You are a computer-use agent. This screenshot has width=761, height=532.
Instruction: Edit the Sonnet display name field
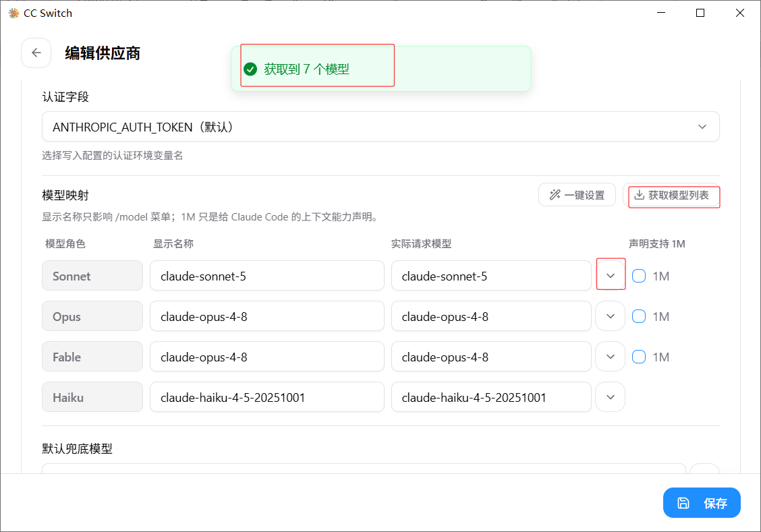coord(267,276)
